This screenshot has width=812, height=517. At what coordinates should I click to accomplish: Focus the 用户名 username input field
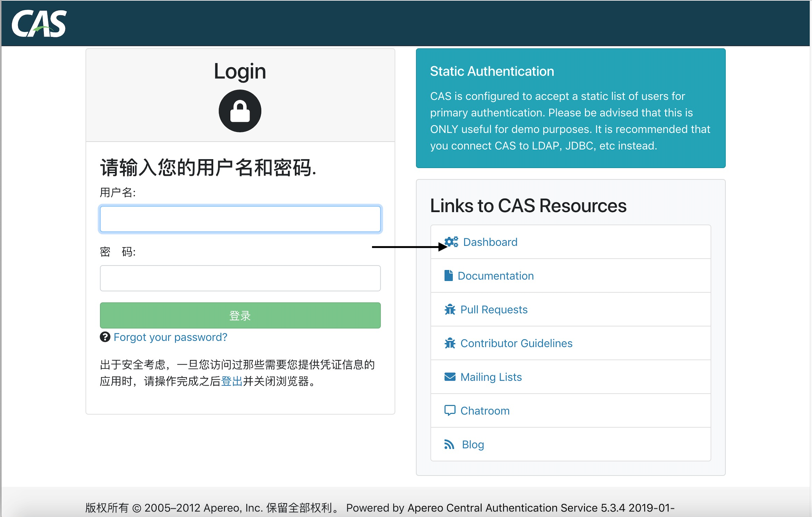(240, 219)
